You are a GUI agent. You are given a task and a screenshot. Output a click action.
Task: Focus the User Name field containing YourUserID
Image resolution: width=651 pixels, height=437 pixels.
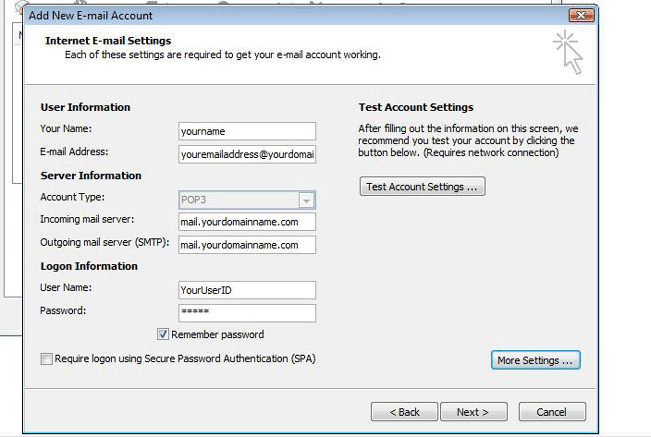[247, 290]
